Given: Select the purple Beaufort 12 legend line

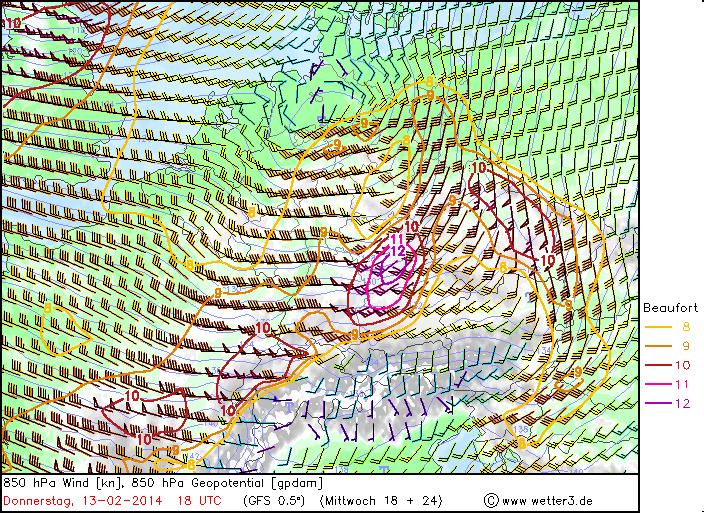Looking at the screenshot, I should (658, 403).
